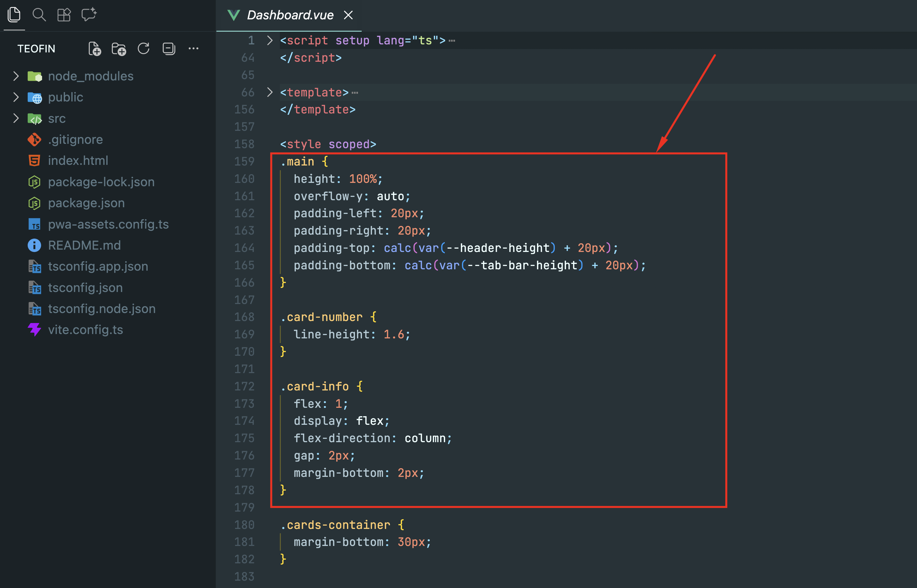This screenshot has height=588, width=917.
Task: Open the Explorer files view icon
Action: point(14,15)
